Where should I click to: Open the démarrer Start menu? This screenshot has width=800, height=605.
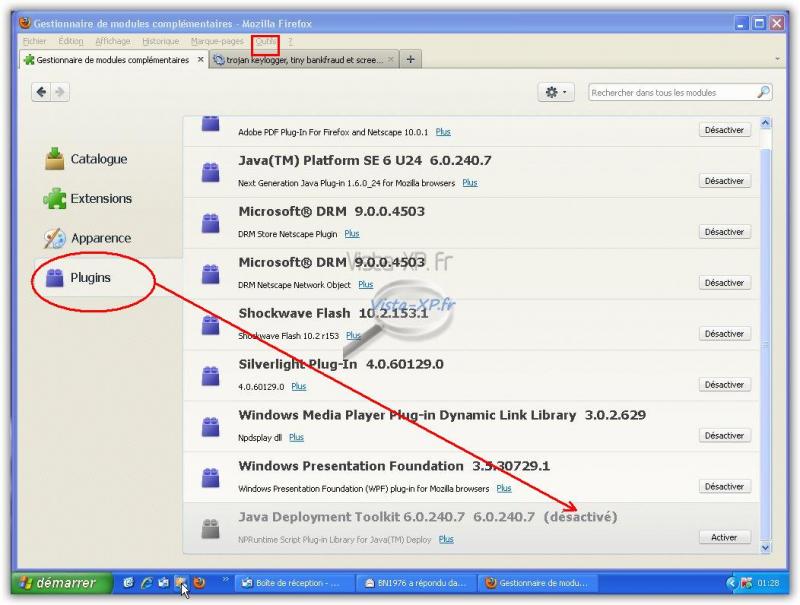click(62, 583)
